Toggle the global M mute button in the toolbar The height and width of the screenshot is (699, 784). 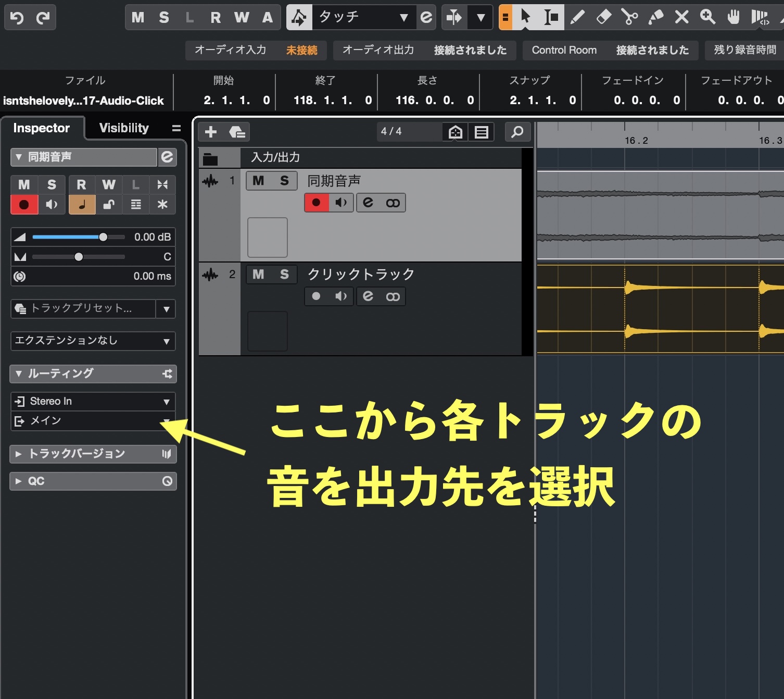138,17
